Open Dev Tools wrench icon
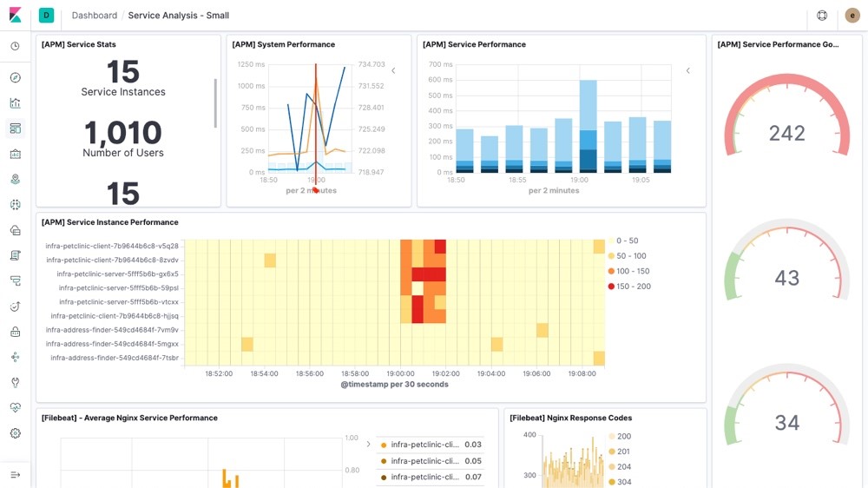This screenshot has height=488, width=868. (15, 382)
